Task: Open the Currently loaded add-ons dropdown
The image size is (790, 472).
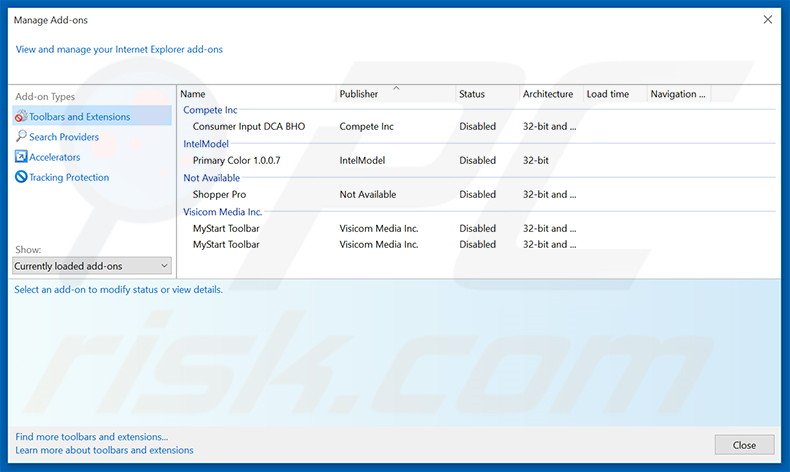Action: (92, 266)
